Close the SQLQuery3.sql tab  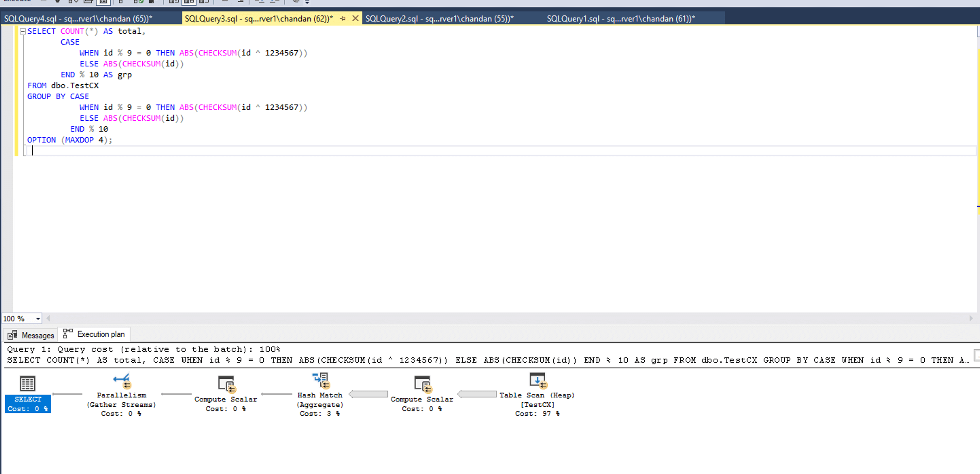click(x=355, y=18)
